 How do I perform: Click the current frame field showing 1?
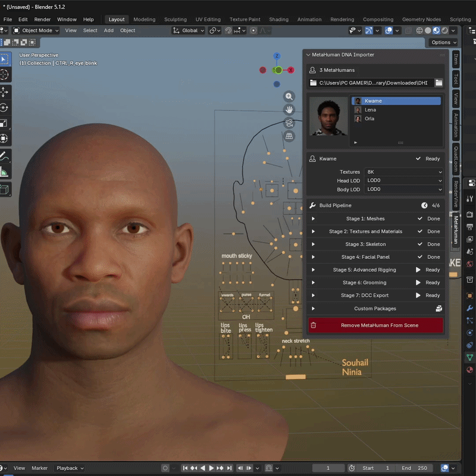pos(328,468)
